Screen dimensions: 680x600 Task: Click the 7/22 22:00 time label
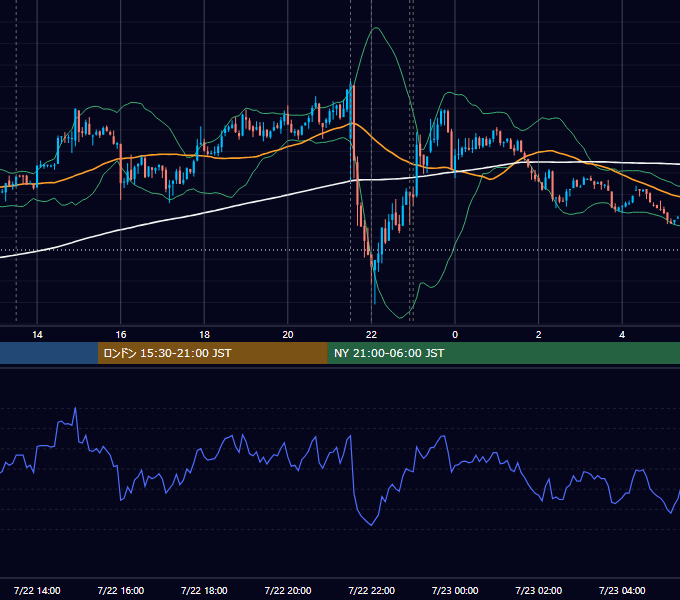(372, 590)
